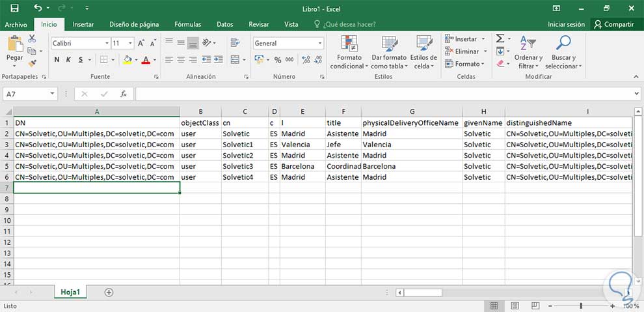Open the Archivo tab
Screen dimensions: 644x312
(16, 24)
